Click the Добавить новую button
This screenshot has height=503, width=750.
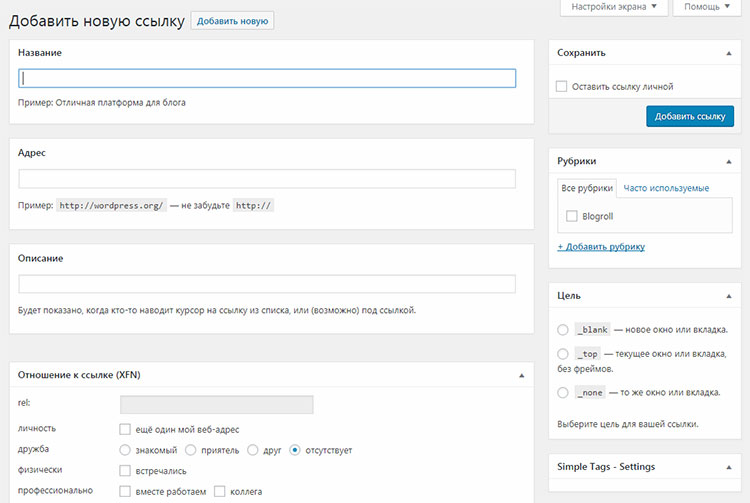232,21
